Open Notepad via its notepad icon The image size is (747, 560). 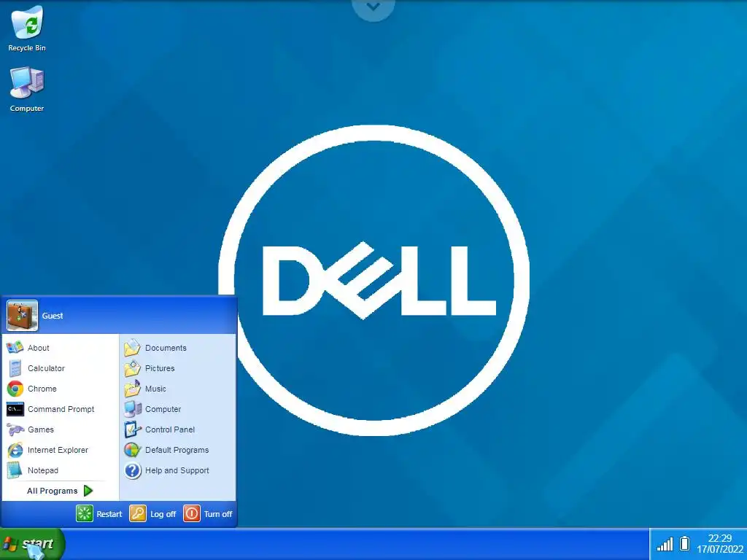[x=15, y=470]
